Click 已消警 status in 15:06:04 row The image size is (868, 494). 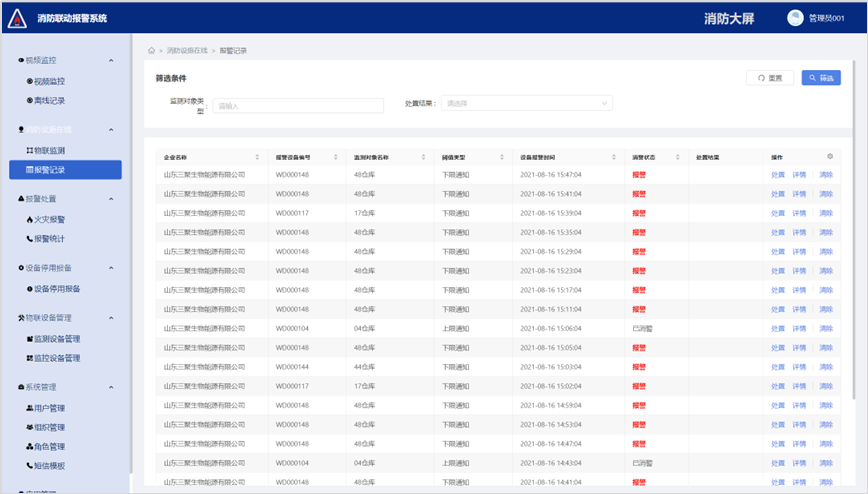click(642, 328)
